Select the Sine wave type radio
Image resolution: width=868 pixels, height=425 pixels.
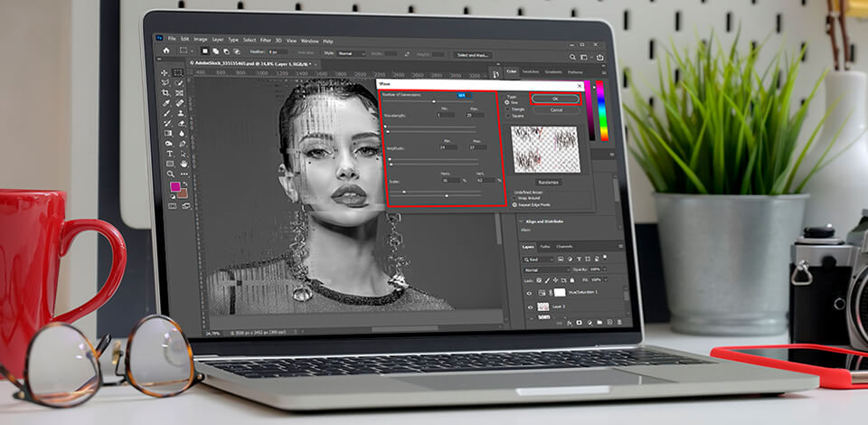click(x=506, y=102)
